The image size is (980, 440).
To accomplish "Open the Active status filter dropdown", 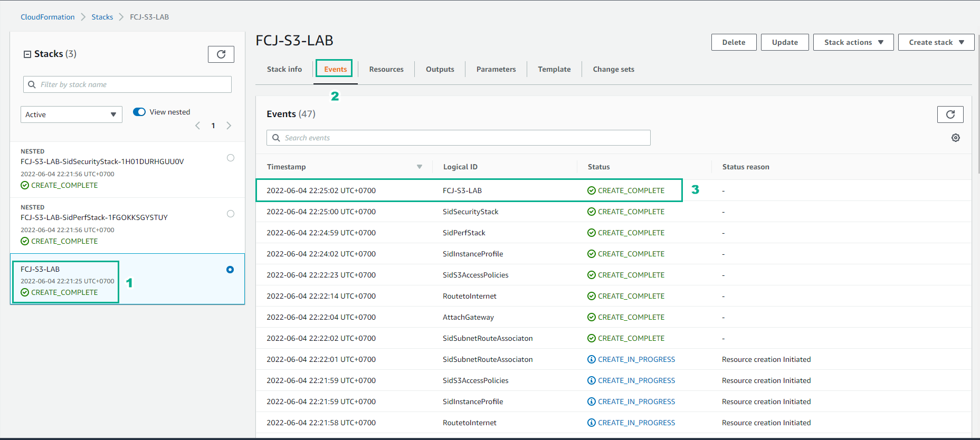I will tap(71, 114).
